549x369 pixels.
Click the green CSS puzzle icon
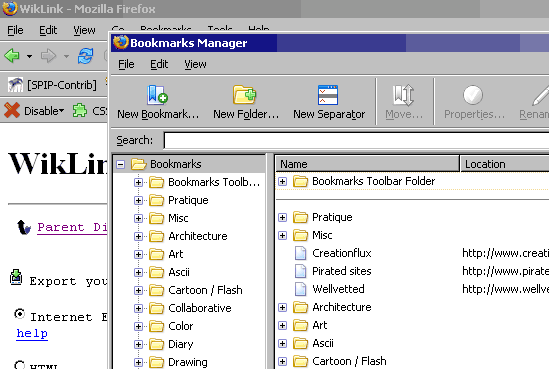click(79, 110)
